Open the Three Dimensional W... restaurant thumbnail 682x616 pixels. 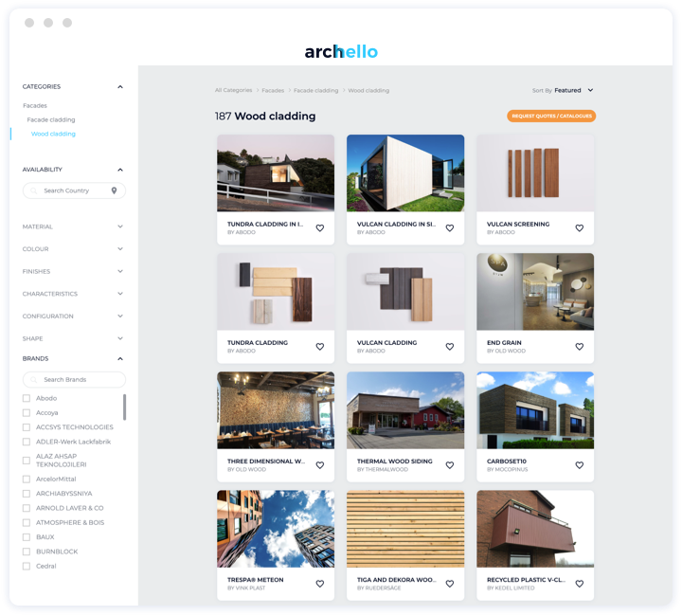click(x=276, y=410)
